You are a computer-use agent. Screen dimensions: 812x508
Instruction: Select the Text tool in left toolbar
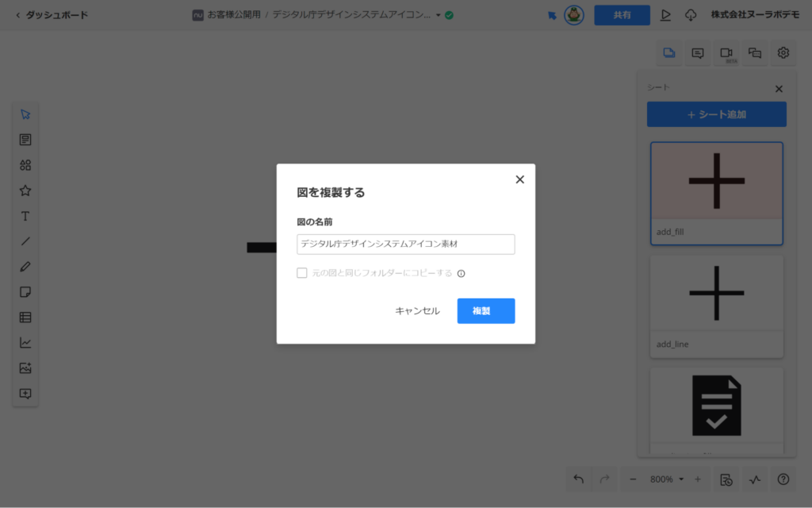click(x=25, y=216)
